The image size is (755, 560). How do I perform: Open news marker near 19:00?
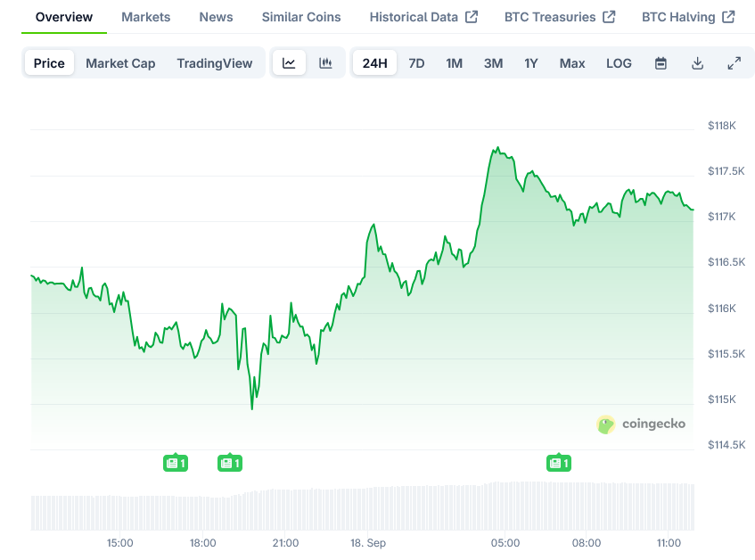click(x=230, y=463)
